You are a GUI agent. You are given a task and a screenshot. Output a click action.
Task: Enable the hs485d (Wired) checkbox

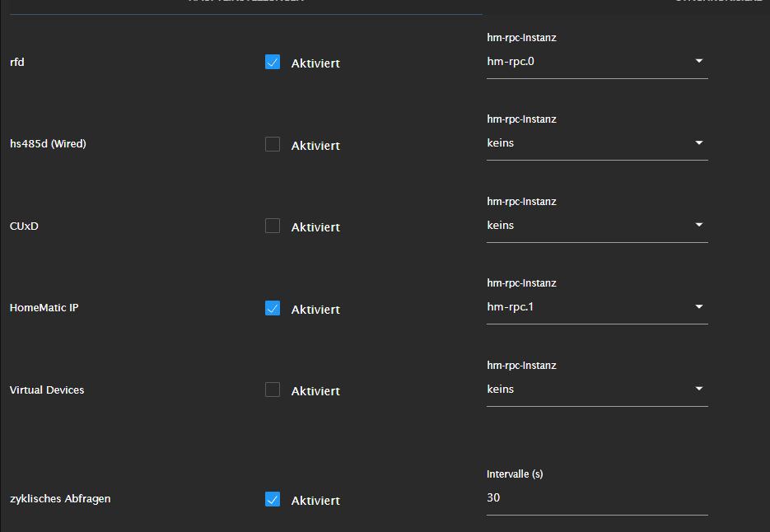point(273,144)
